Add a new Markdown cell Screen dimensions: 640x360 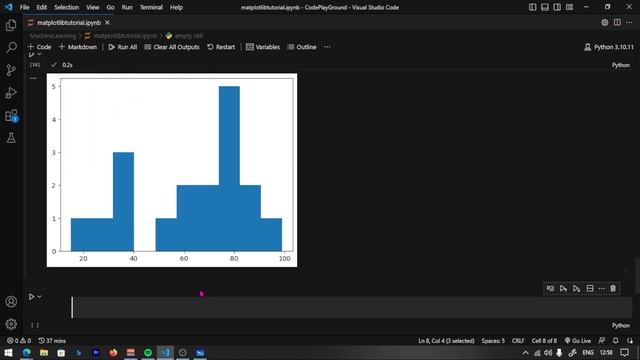click(78, 47)
